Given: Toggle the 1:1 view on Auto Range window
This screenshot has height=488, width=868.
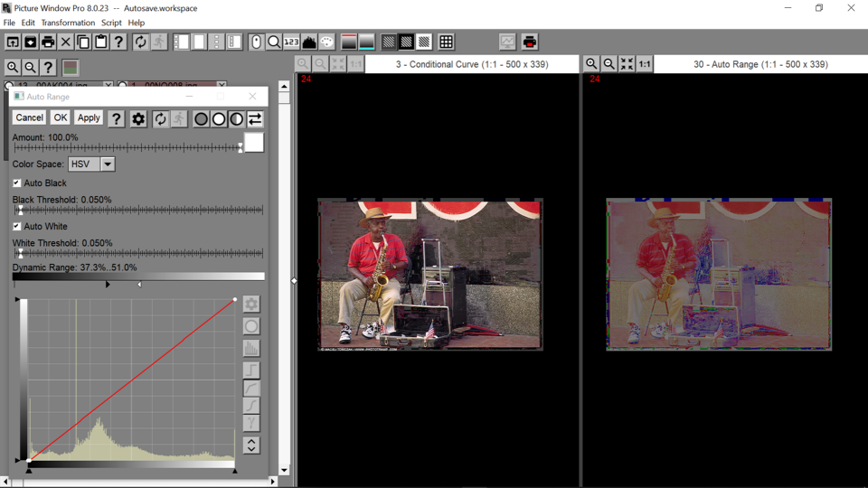Looking at the screenshot, I should click(x=645, y=63).
